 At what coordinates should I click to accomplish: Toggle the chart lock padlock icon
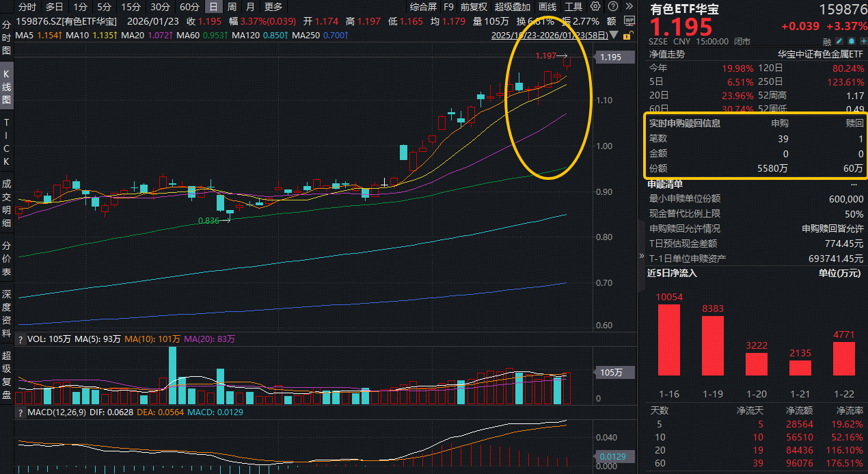click(x=628, y=35)
